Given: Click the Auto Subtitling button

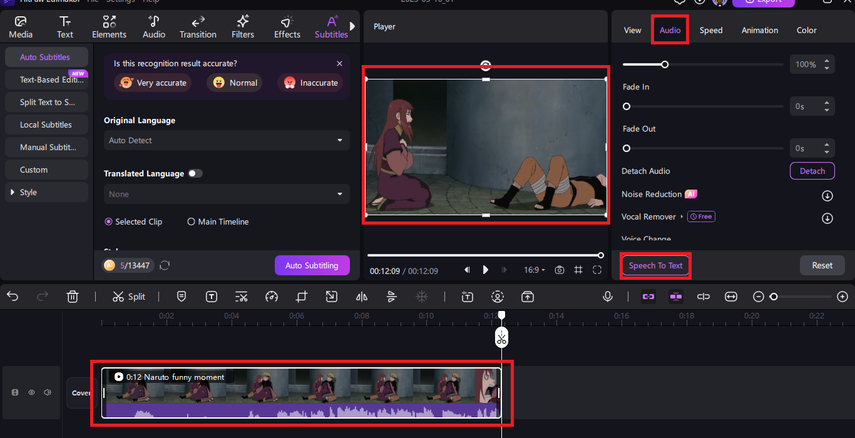Looking at the screenshot, I should tap(312, 265).
